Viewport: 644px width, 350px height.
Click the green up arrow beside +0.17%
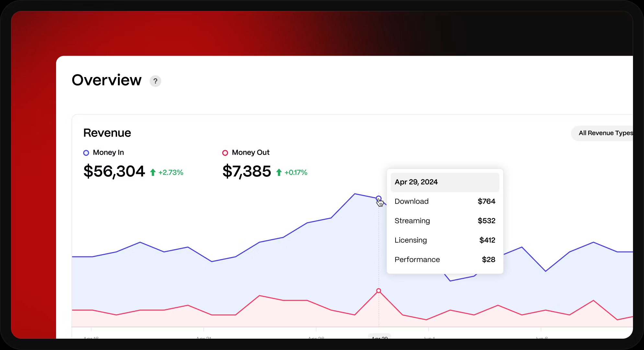(279, 172)
